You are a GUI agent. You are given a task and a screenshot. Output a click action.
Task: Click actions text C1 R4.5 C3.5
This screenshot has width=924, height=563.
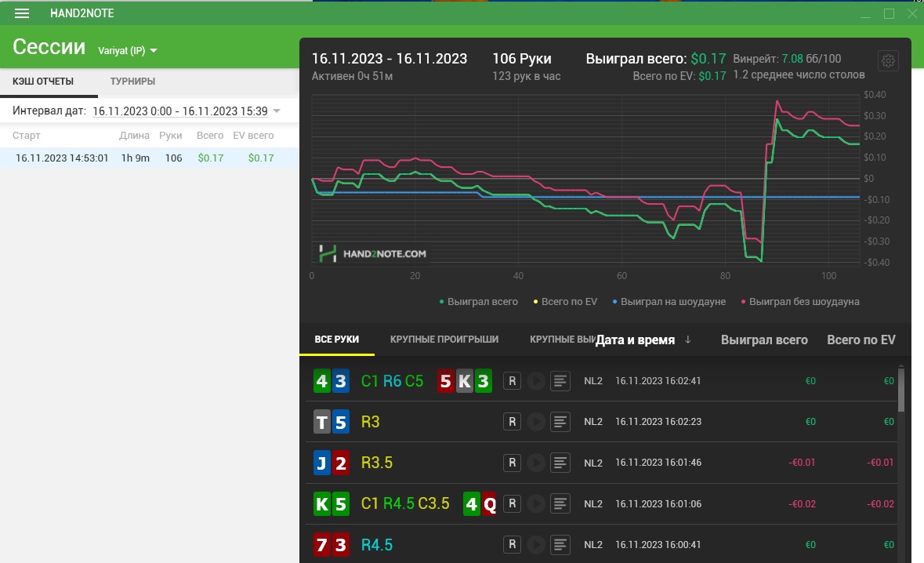click(x=405, y=503)
